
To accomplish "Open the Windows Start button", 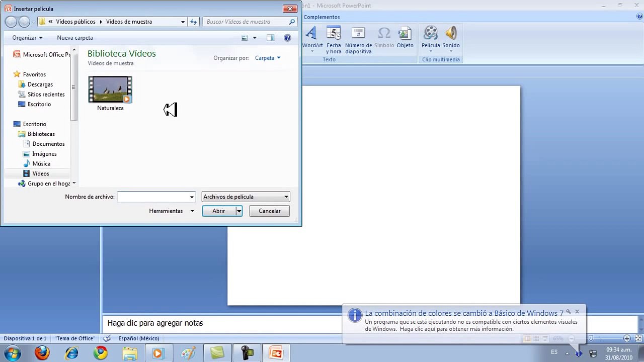I will 12,353.
